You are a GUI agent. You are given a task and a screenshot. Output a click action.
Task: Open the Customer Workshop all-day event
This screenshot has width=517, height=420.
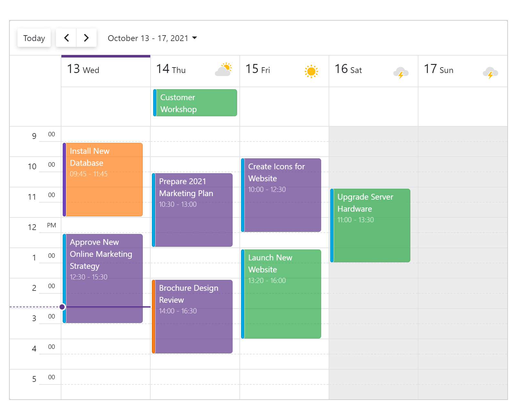coord(195,103)
